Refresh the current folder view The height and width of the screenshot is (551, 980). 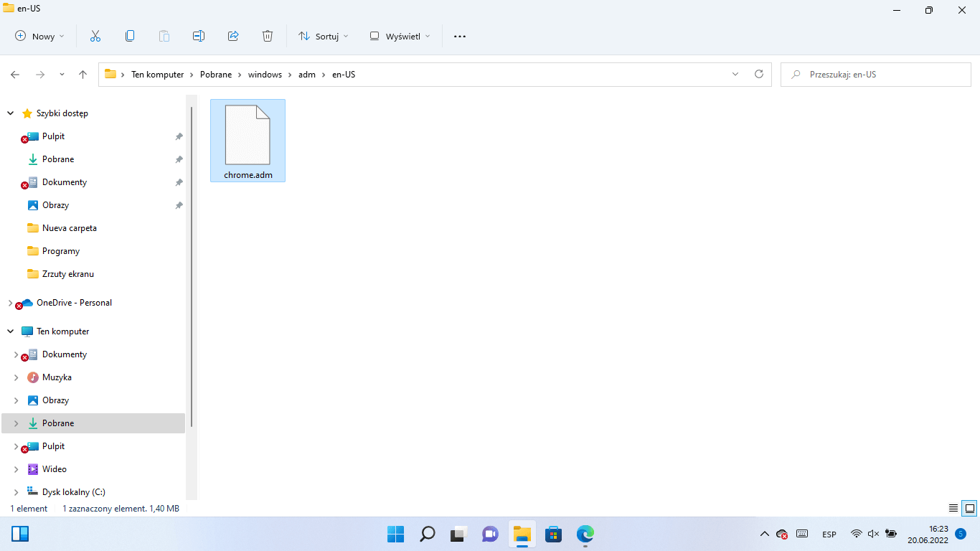(x=759, y=74)
